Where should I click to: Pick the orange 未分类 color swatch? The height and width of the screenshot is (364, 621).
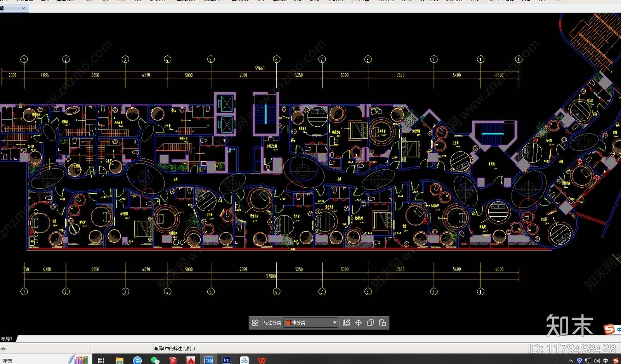coord(288,323)
